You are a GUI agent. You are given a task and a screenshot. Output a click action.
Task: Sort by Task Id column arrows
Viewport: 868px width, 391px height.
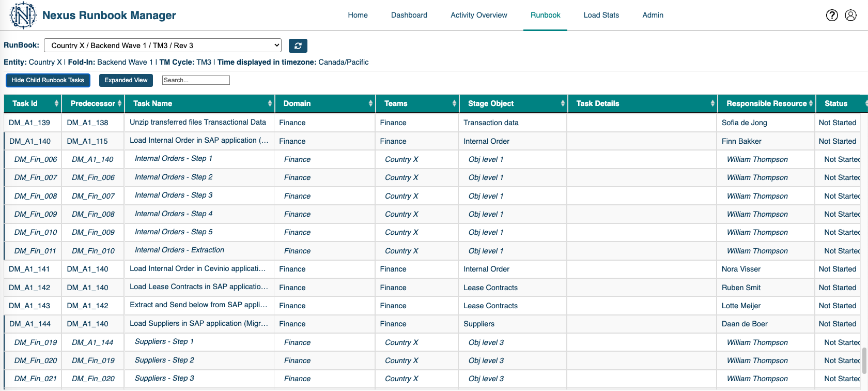click(56, 103)
